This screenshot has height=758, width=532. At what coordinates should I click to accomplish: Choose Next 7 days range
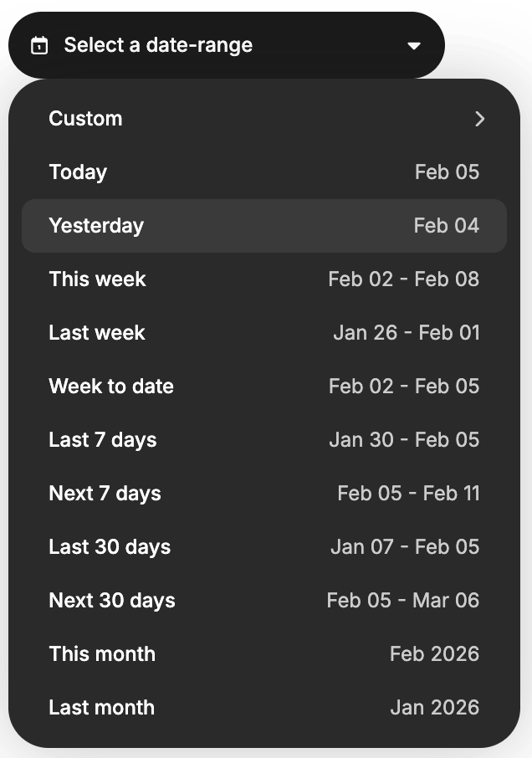(x=105, y=494)
